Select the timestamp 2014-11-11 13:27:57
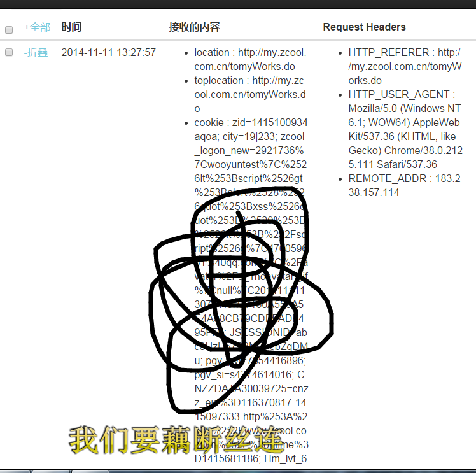The width and height of the screenshot is (476, 473). 108,53
